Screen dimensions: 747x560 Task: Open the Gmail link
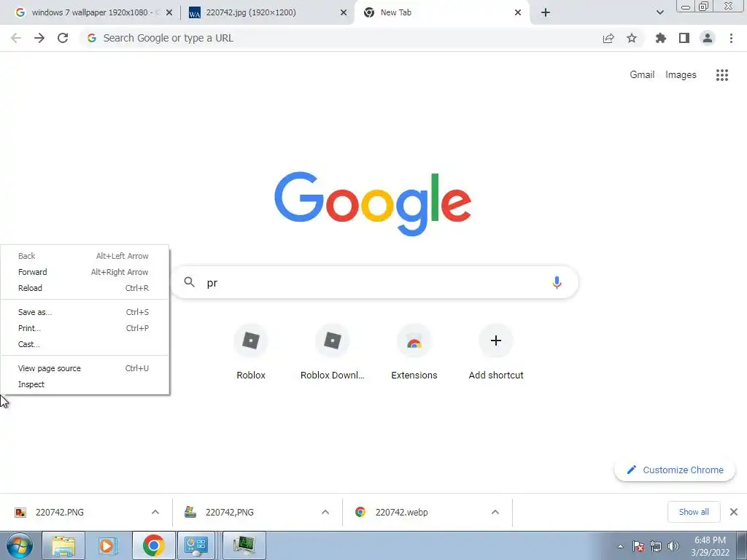tap(642, 75)
